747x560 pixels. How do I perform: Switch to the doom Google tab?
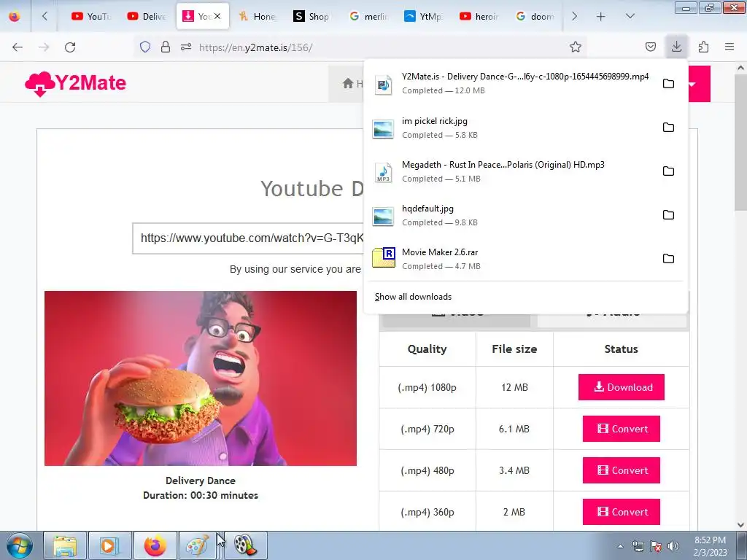pyautogui.click(x=535, y=16)
